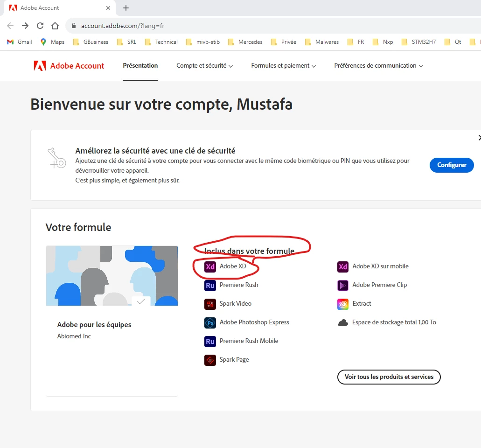Click the Adobe Photoshop Express name
The image size is (481, 448).
point(254,322)
